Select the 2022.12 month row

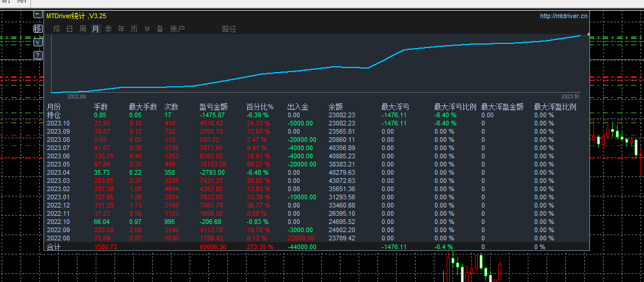click(316, 205)
